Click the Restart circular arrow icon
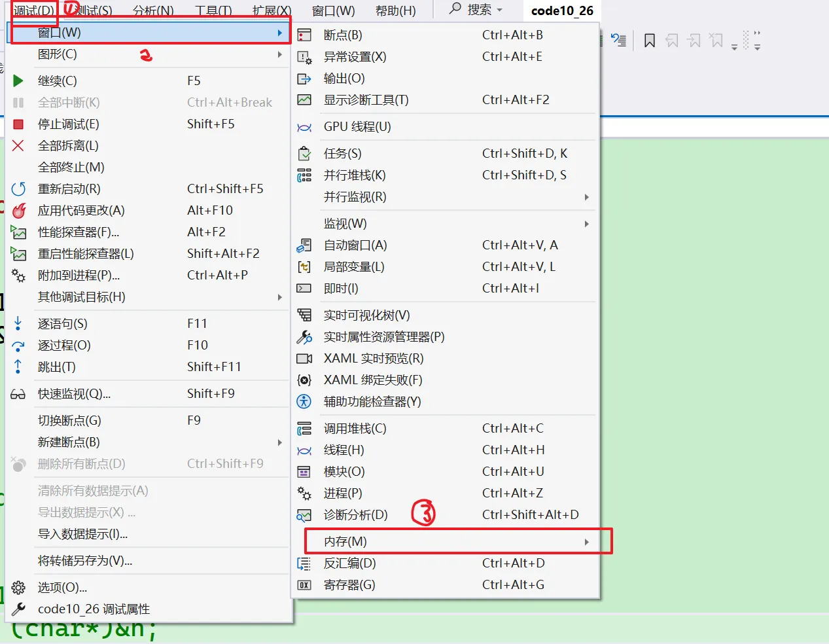829x644 pixels. click(x=18, y=188)
